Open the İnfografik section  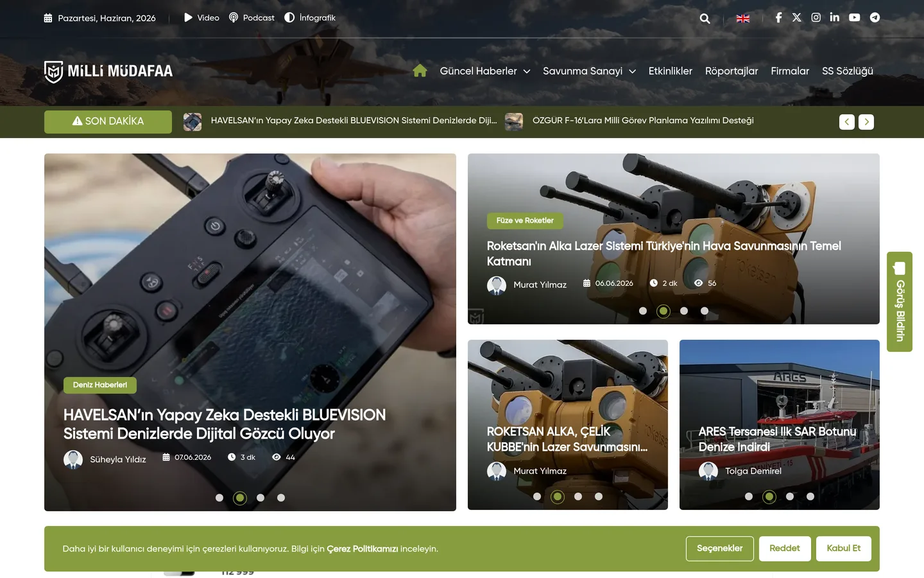[x=310, y=18]
